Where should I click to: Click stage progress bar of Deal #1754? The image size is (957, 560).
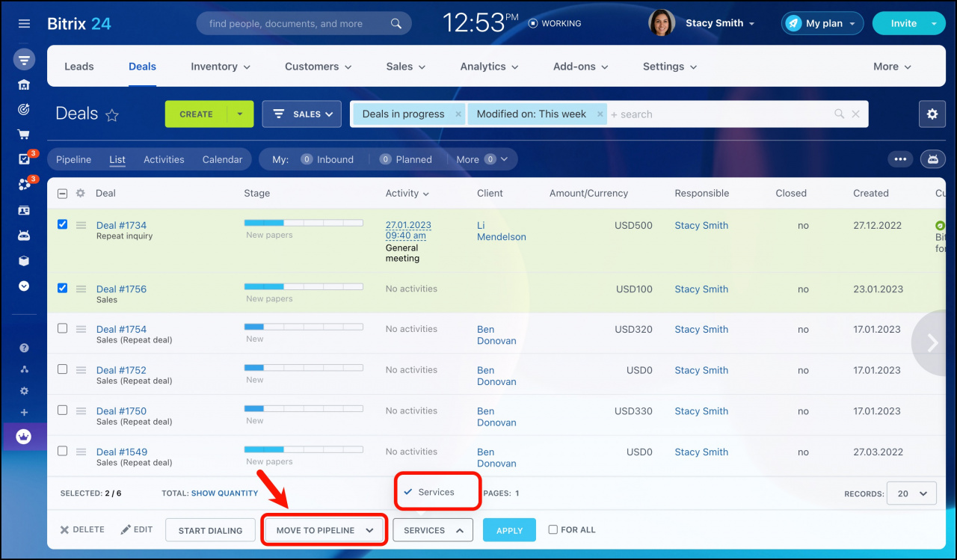(x=304, y=327)
